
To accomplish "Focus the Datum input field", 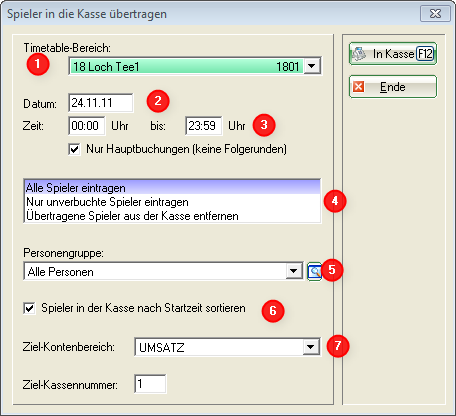I will (101, 103).
